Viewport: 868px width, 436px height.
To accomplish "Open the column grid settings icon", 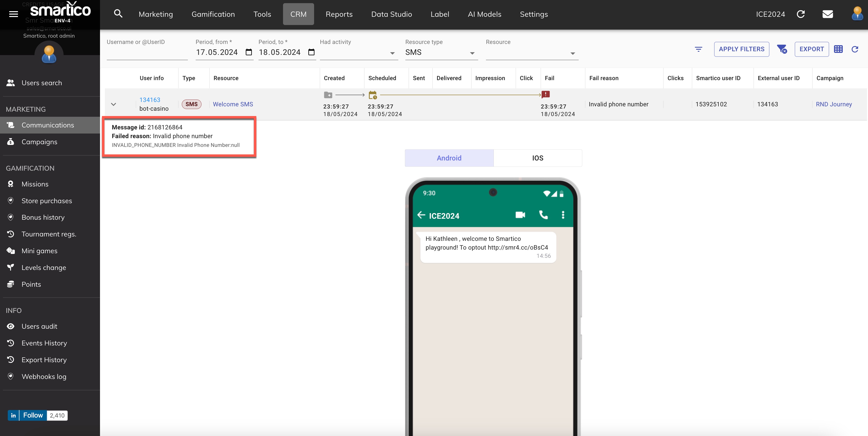I will (x=838, y=49).
